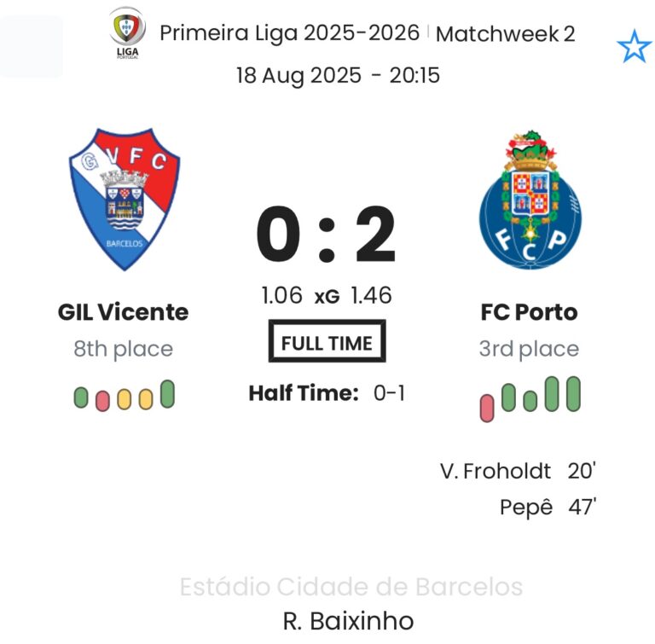
Task: Open the GIL Vicente team name
Action: point(124,312)
